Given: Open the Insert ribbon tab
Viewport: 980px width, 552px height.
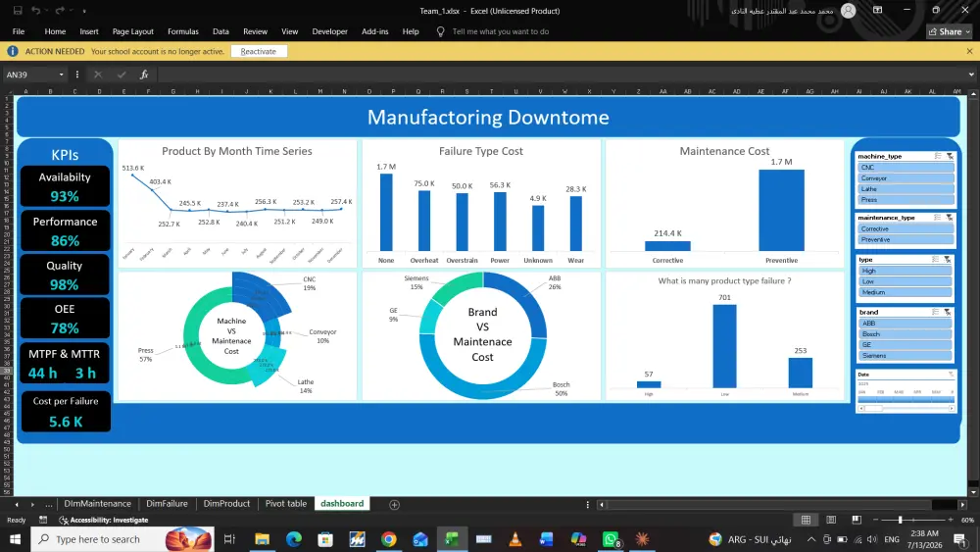Looking at the screenshot, I should click(89, 31).
